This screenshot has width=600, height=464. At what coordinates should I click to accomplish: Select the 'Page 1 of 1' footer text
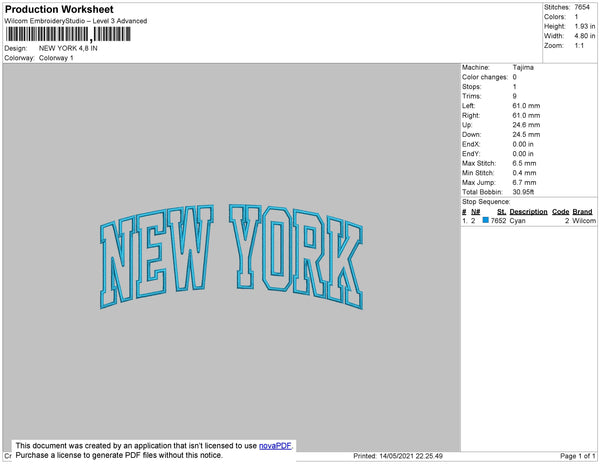tap(577, 456)
